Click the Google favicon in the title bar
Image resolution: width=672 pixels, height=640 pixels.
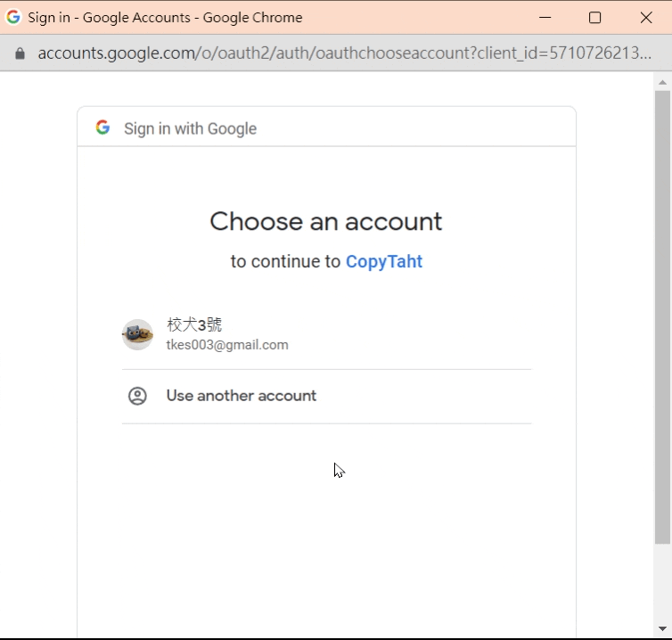pyautogui.click(x=13, y=17)
